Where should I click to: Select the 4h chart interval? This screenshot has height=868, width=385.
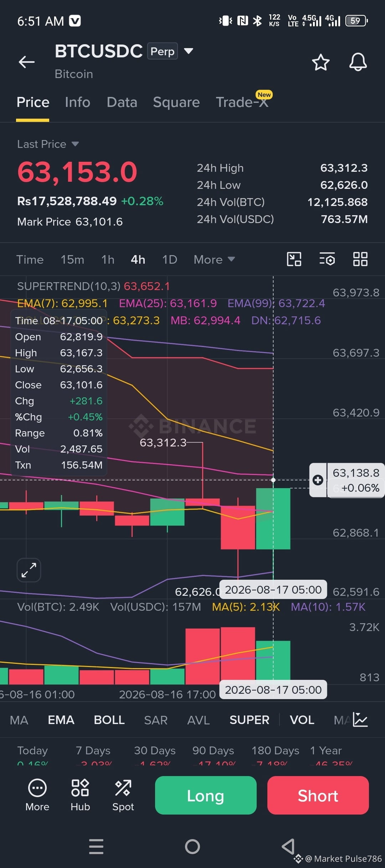[138, 259]
